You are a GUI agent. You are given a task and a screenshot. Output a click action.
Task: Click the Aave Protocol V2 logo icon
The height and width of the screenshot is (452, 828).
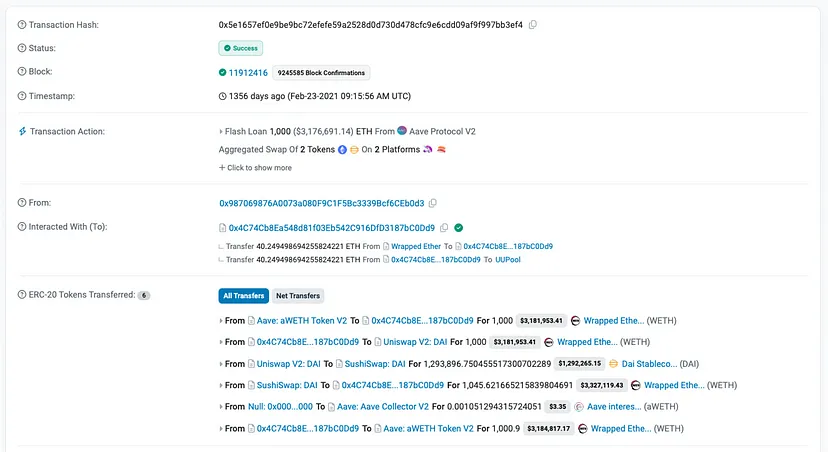[402, 131]
